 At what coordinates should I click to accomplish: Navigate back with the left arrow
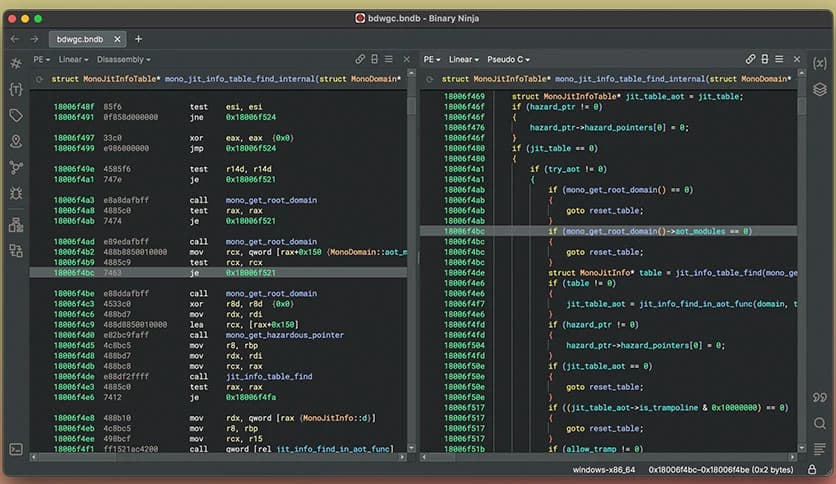(x=15, y=39)
